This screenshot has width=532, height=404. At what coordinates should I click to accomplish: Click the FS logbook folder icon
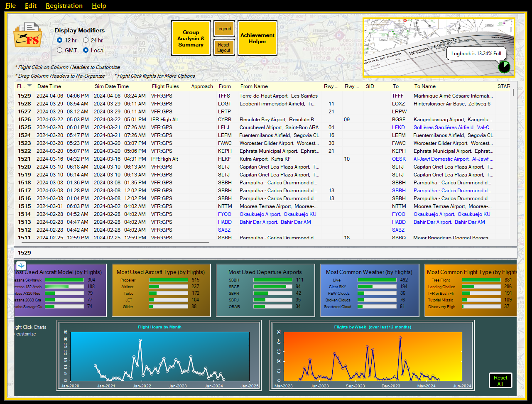pyautogui.click(x=28, y=35)
